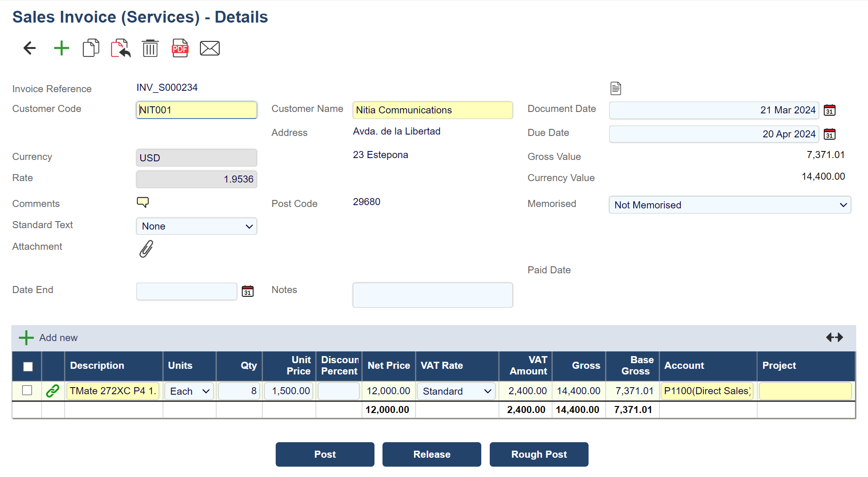Screen dimensions: 868x477
Task: Click the Post button
Action: click(x=325, y=454)
